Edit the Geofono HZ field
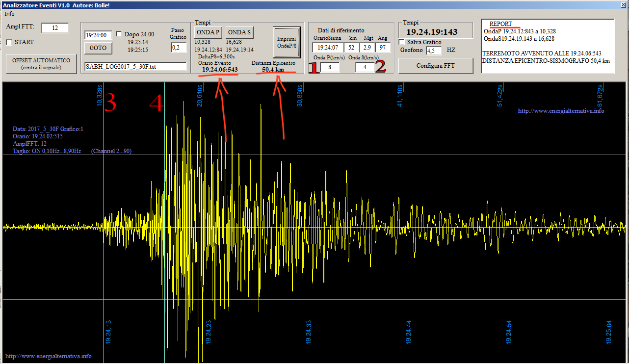This screenshot has width=629, height=364. point(434,51)
